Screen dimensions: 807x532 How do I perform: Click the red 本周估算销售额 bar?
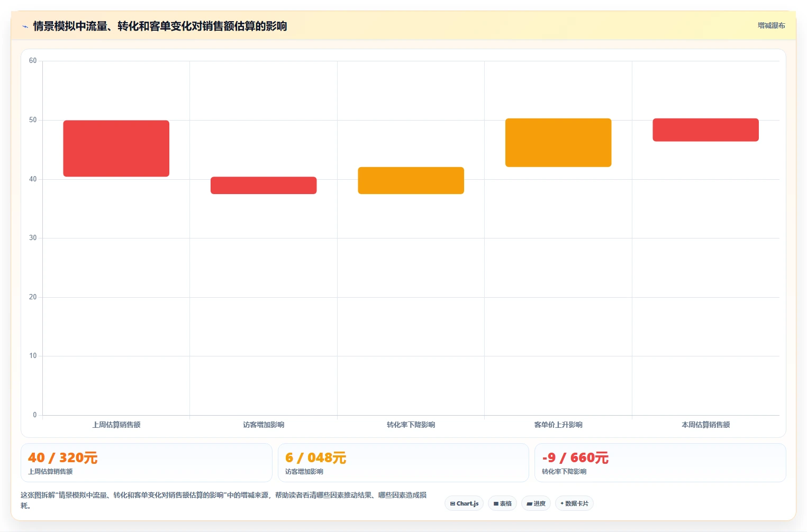[x=705, y=130]
